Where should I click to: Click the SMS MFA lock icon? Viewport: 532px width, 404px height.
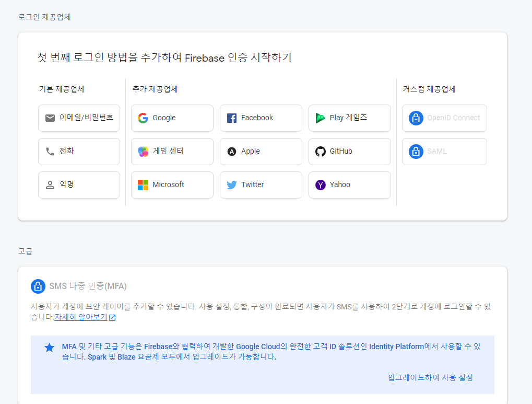(x=38, y=286)
